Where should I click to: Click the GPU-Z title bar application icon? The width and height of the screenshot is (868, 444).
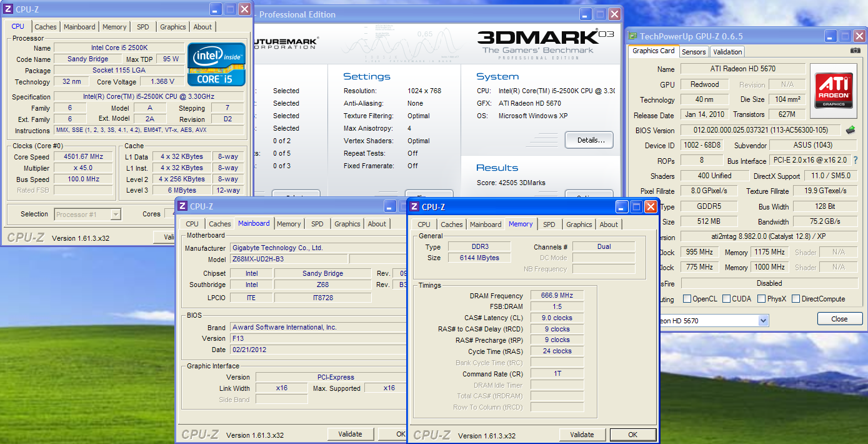pos(633,36)
